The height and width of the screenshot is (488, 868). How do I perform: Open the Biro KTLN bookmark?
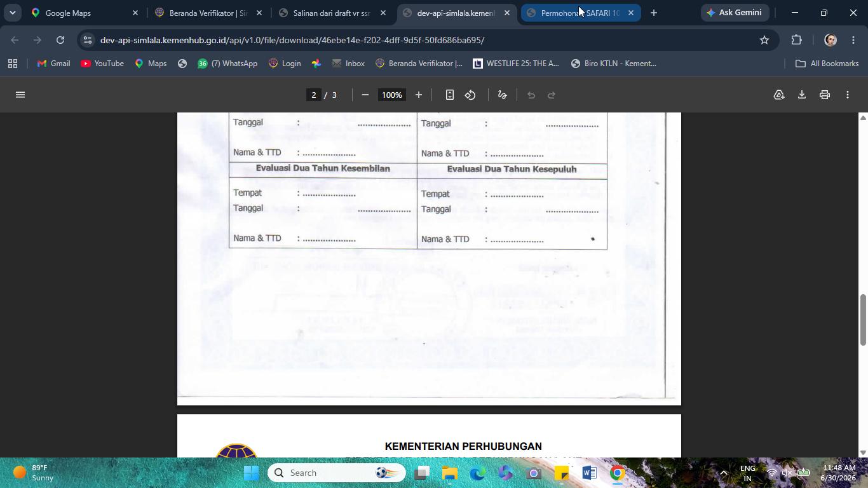click(614, 64)
